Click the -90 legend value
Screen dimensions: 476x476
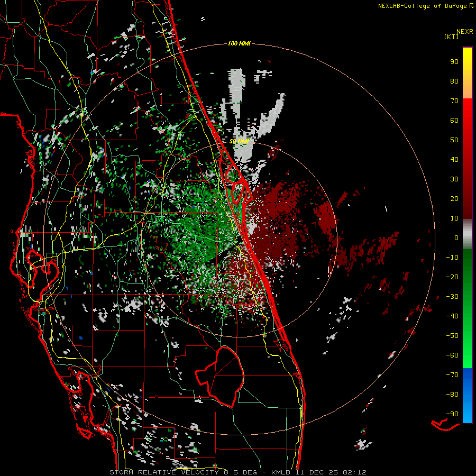[452, 414]
